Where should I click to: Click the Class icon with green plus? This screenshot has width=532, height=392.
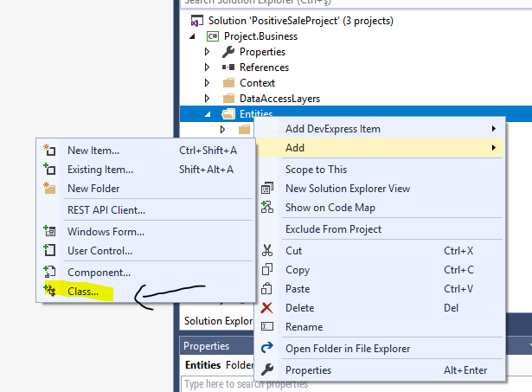pos(49,291)
